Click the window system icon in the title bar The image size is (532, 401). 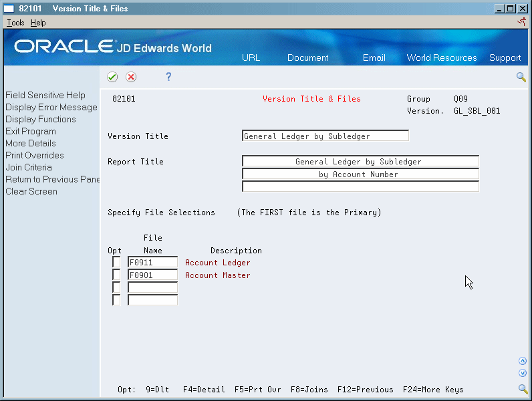(x=9, y=9)
